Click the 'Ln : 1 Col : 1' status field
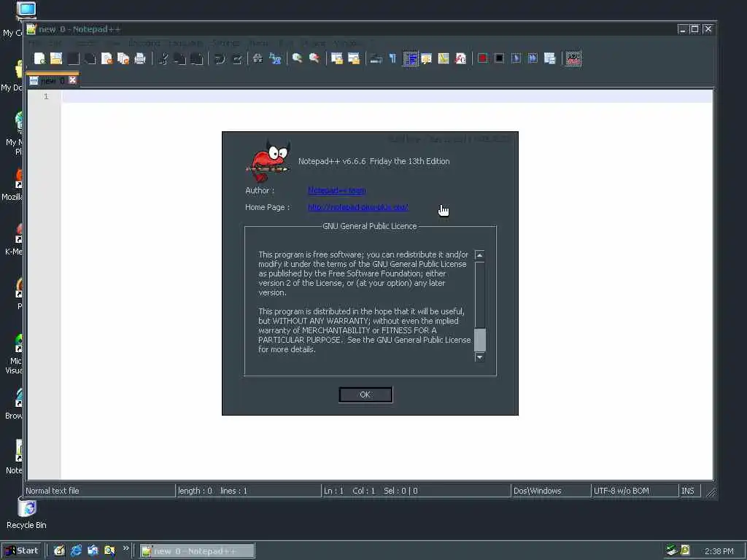The image size is (747, 560). point(349,491)
